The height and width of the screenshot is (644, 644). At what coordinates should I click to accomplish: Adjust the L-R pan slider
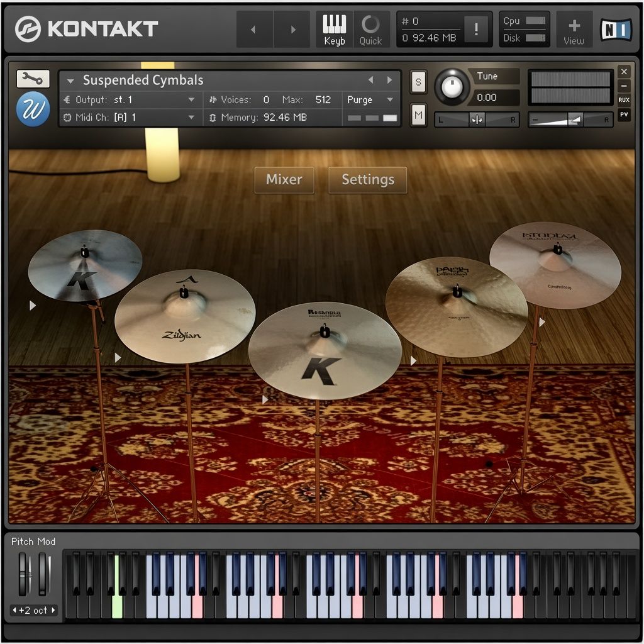(x=477, y=120)
